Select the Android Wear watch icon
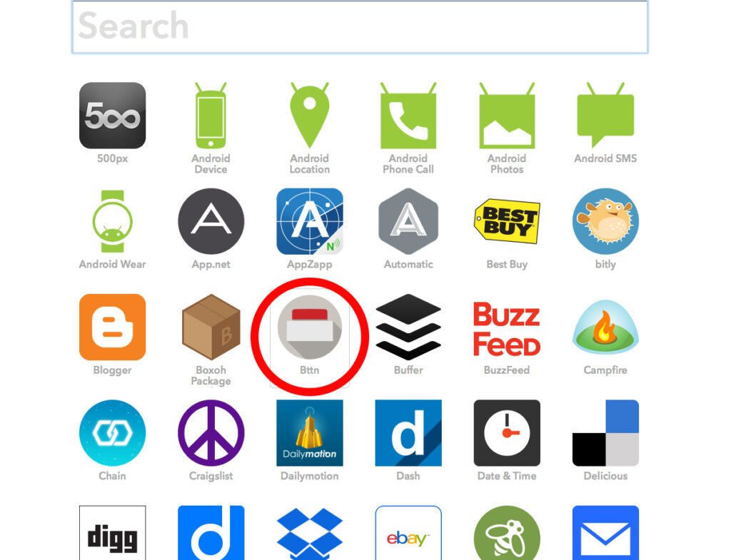Image resolution: width=731 pixels, height=560 pixels. click(112, 221)
